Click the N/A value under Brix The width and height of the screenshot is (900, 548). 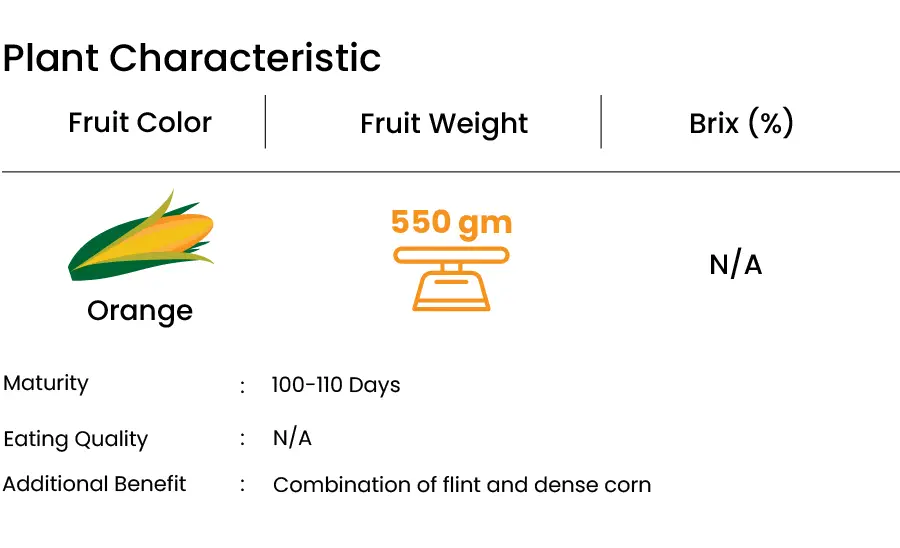(x=735, y=265)
